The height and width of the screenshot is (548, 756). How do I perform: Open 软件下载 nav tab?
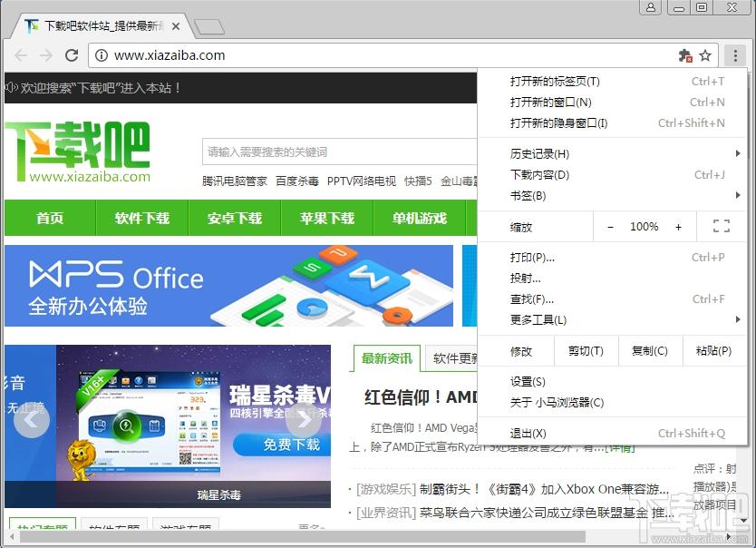tap(142, 218)
